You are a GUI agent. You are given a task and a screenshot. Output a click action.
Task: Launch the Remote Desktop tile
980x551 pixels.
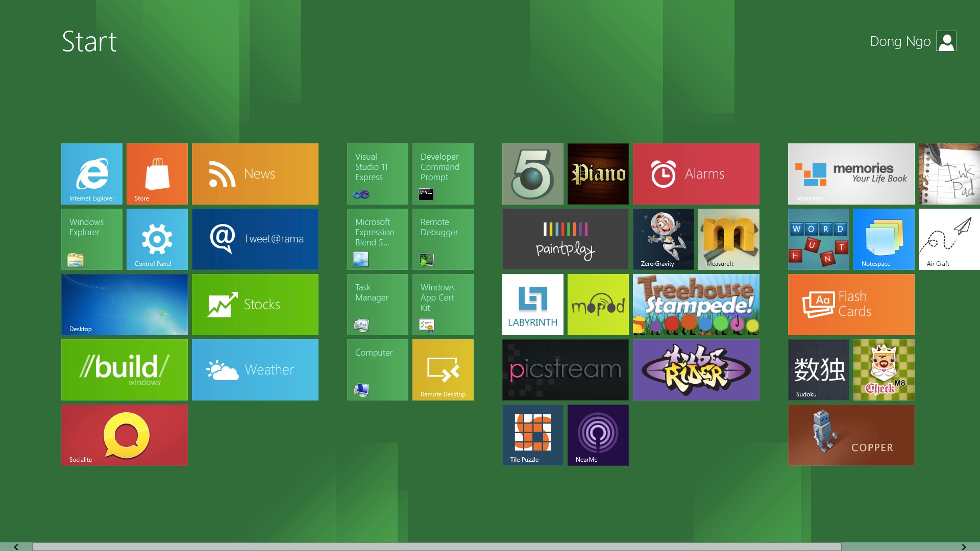click(x=443, y=370)
